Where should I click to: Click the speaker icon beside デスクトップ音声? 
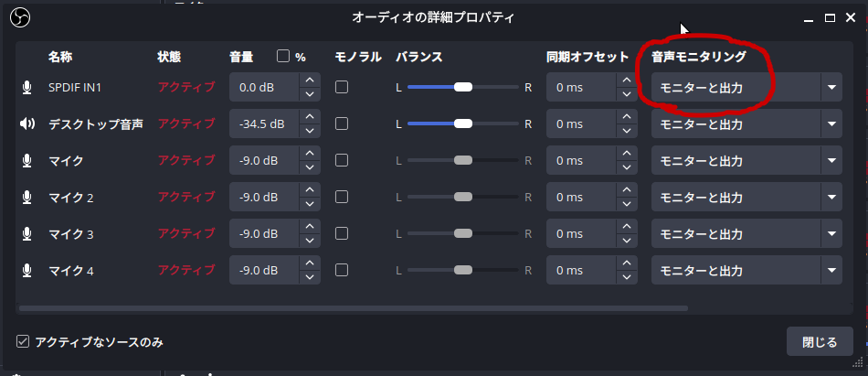click(x=27, y=124)
